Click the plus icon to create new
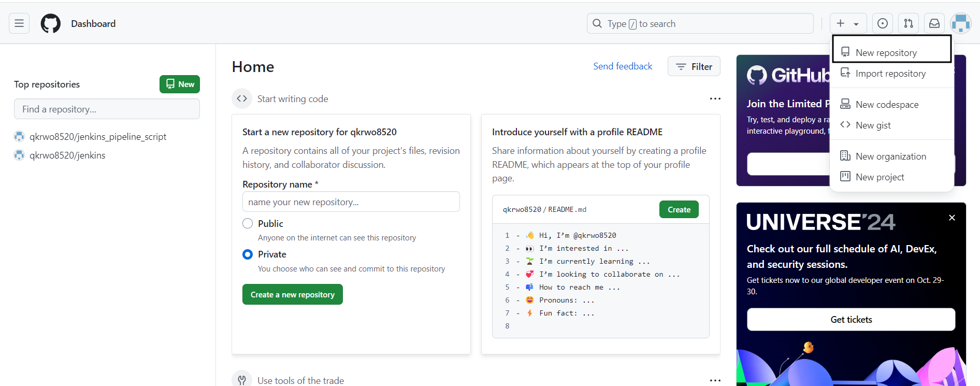 (841, 23)
